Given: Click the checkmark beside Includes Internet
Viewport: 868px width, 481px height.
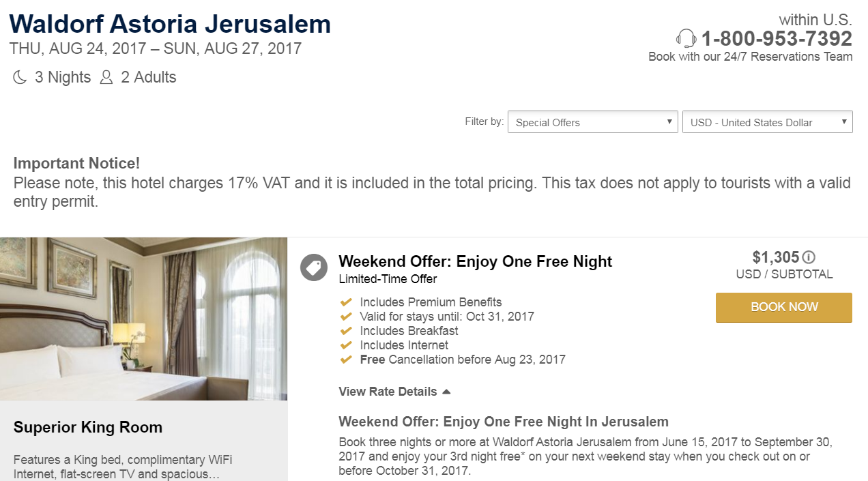Looking at the screenshot, I should click(x=346, y=345).
